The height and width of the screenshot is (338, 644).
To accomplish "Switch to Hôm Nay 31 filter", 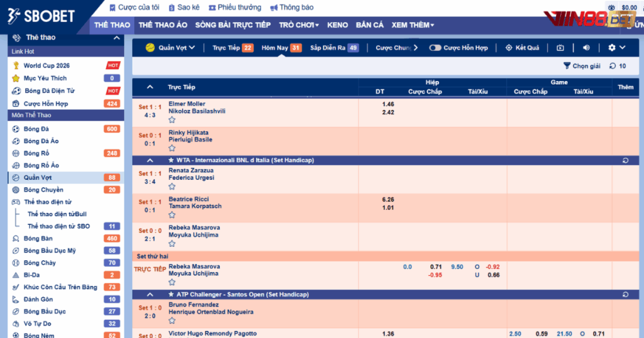I will [281, 48].
